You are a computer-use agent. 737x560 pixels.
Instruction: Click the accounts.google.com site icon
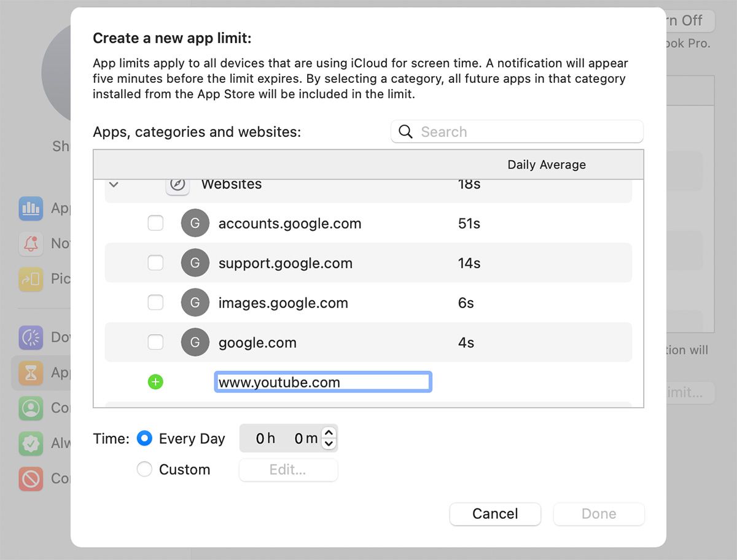pos(195,224)
